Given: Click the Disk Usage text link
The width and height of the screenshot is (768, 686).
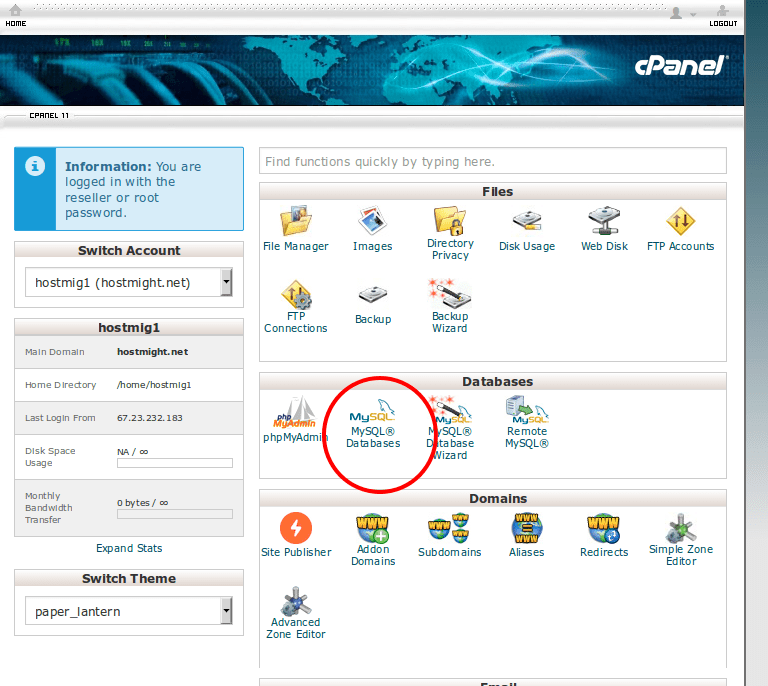Looking at the screenshot, I should coord(527,246).
